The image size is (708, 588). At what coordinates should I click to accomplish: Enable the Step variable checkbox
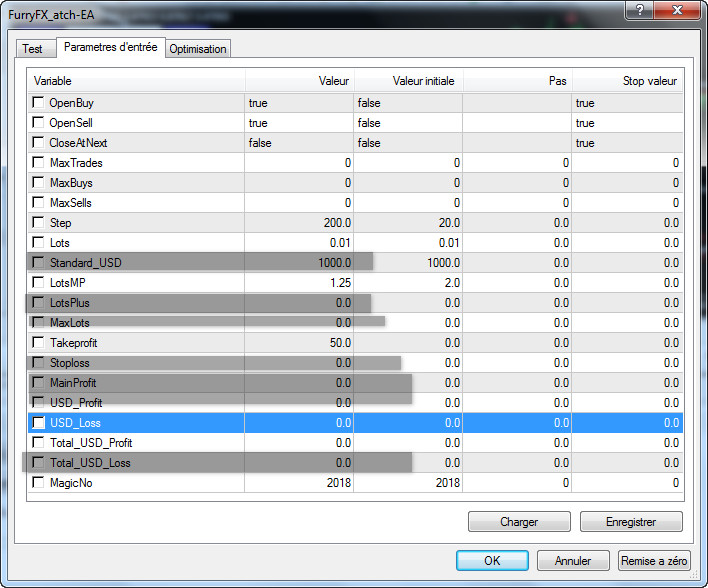coord(39,223)
